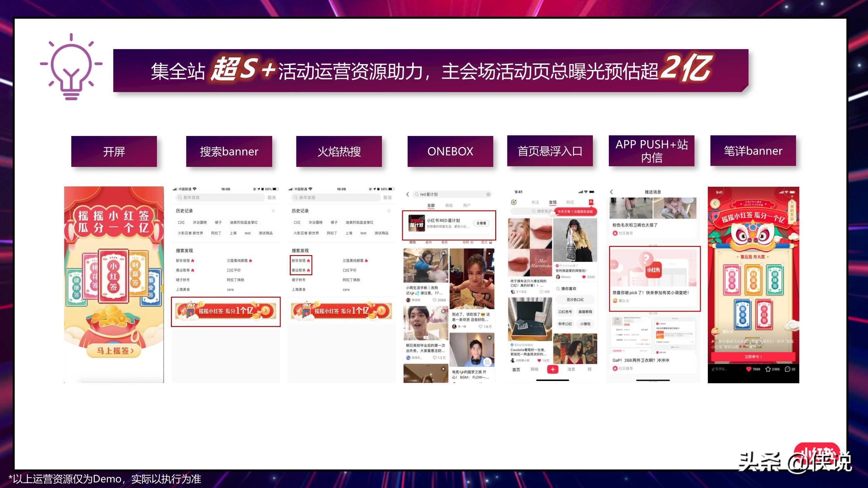Screen dimensions: 868x488
Task: Tap the 小猪包 suggestion chip
Action: coord(585,324)
